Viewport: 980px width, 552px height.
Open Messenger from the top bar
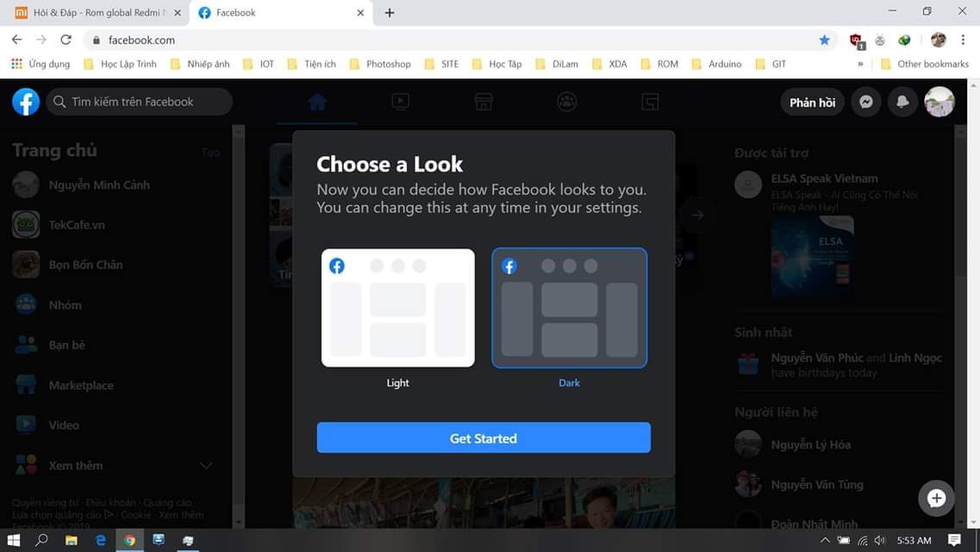point(865,102)
